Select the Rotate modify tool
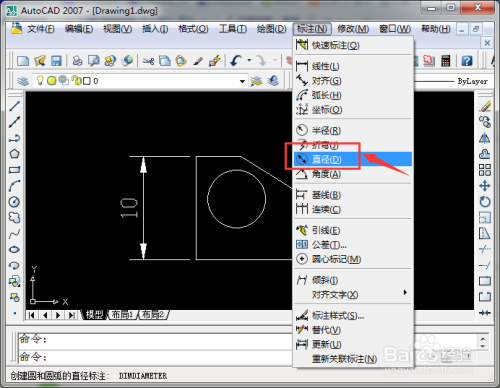500x388 pixels. click(x=485, y=202)
